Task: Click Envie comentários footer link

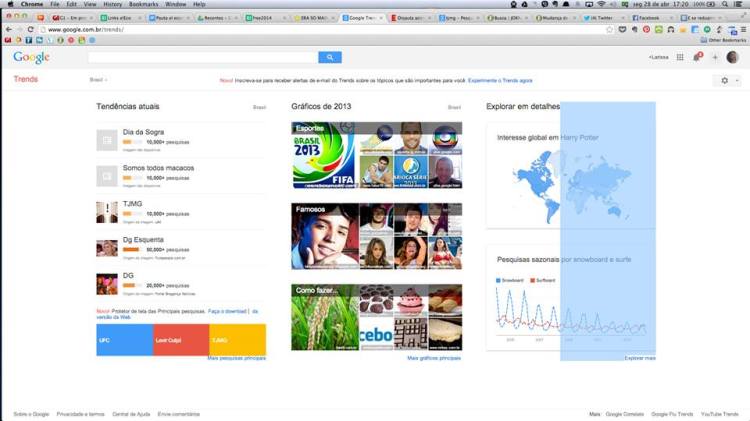Action: (x=178, y=414)
